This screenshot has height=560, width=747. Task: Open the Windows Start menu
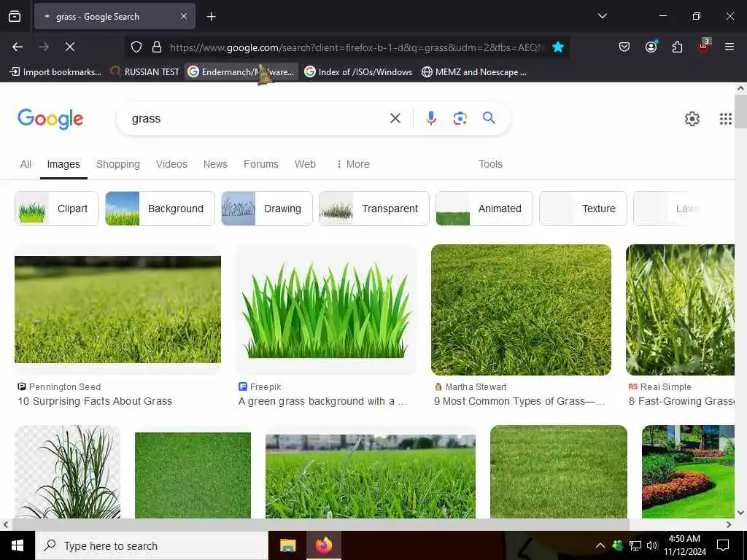(18, 545)
